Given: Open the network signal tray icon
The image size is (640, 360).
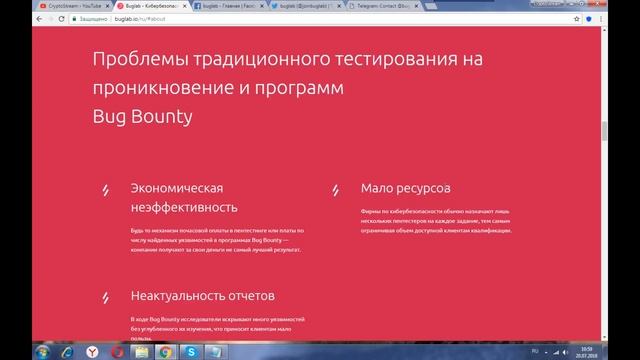Looking at the screenshot, I should tap(556, 352).
